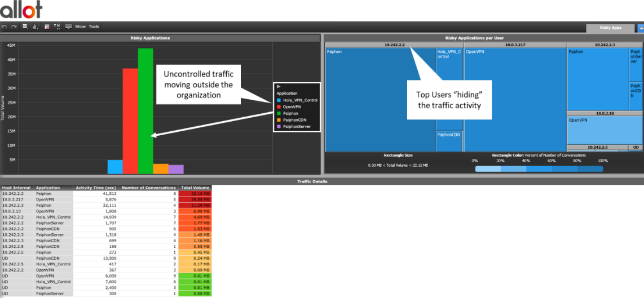
Task: Click the Risky Applications panel title
Action: (151, 38)
